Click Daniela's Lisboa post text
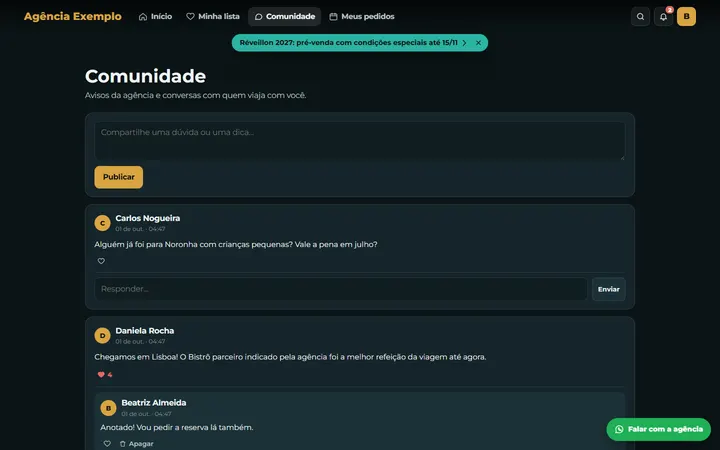The width and height of the screenshot is (720, 450). [x=290, y=357]
